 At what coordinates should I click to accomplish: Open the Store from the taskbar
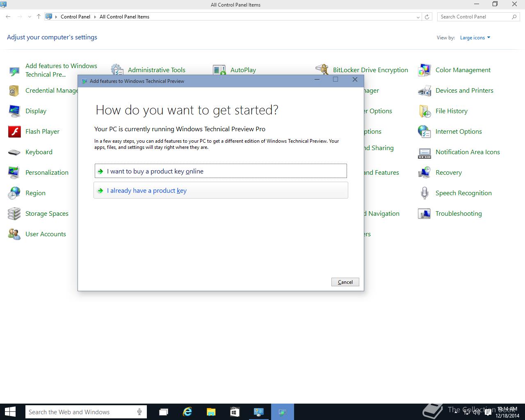coord(235,412)
